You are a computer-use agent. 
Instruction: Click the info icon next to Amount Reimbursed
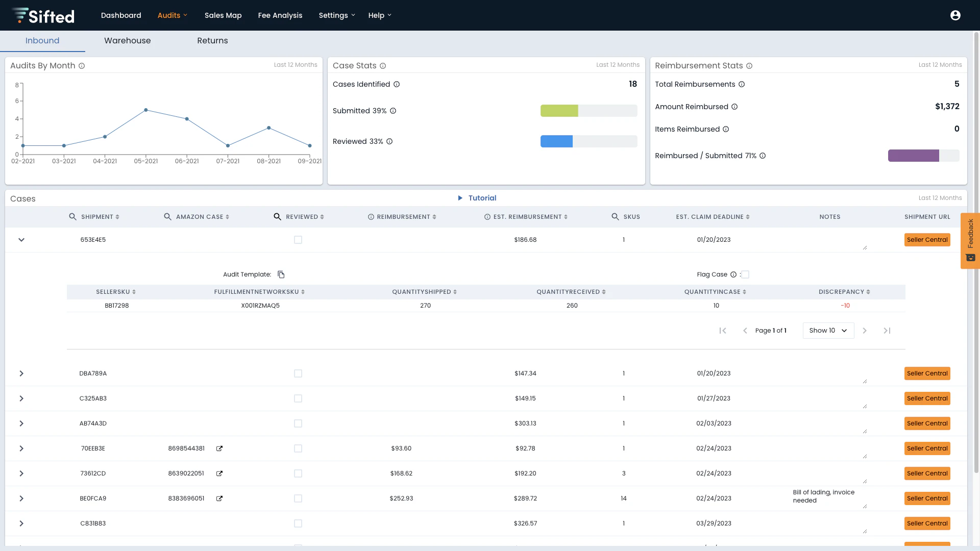[x=734, y=107]
